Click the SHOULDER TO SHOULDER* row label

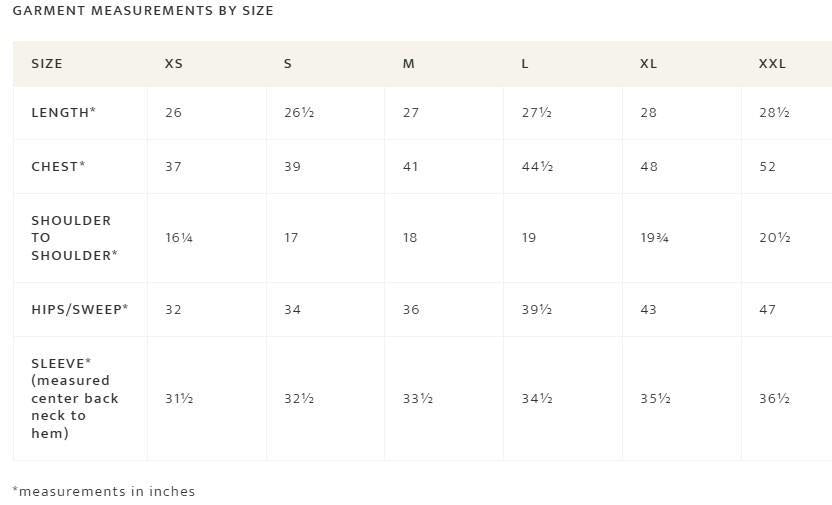[74, 238]
